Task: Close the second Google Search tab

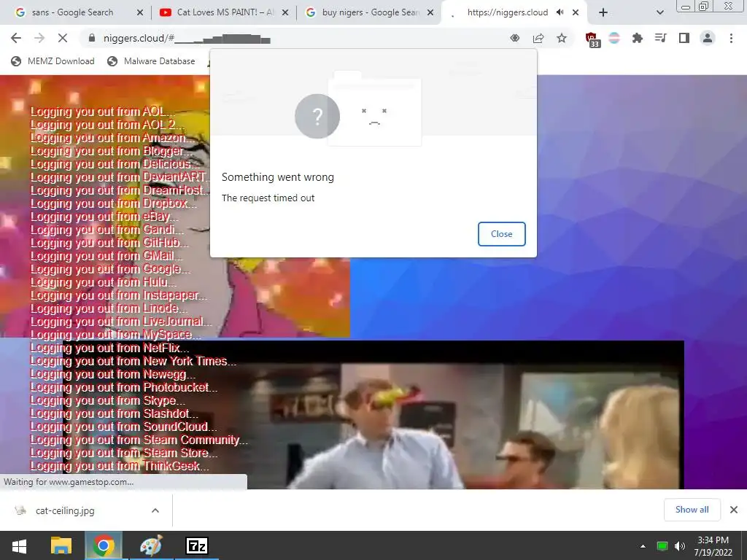Action: [430, 12]
